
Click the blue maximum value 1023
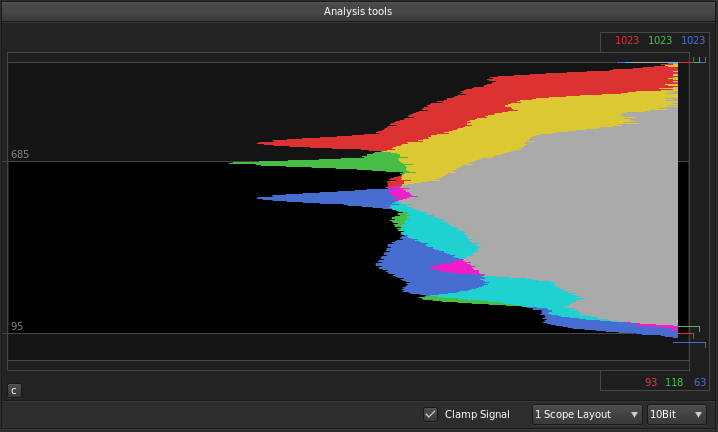pyautogui.click(x=693, y=40)
